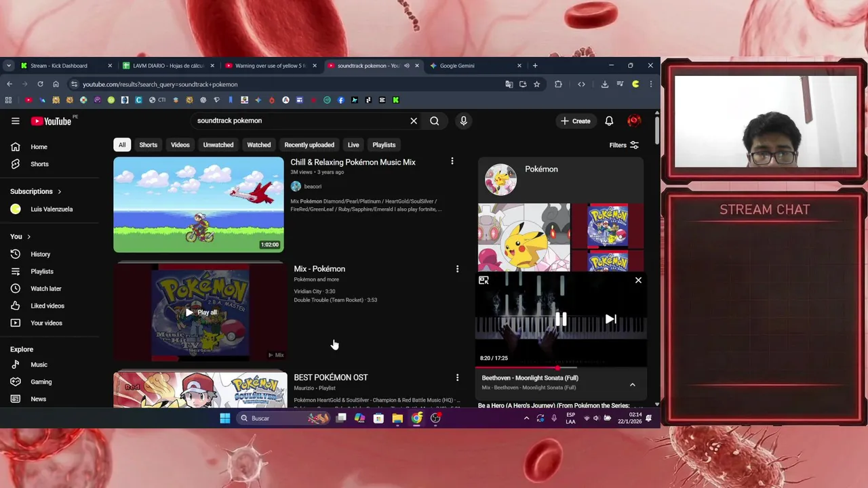The height and width of the screenshot is (488, 868).
Task: Switch to the Stream - Kick Dashboard tab
Action: (65, 66)
